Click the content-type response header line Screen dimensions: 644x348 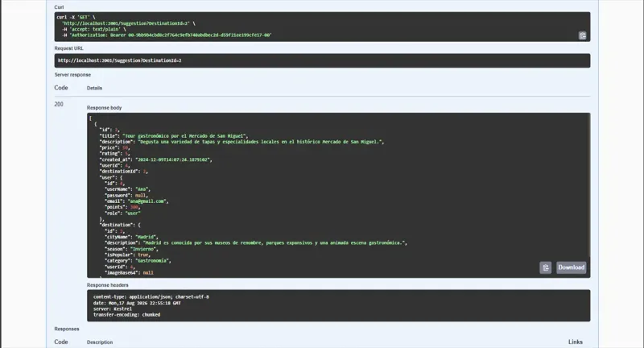[x=151, y=296]
